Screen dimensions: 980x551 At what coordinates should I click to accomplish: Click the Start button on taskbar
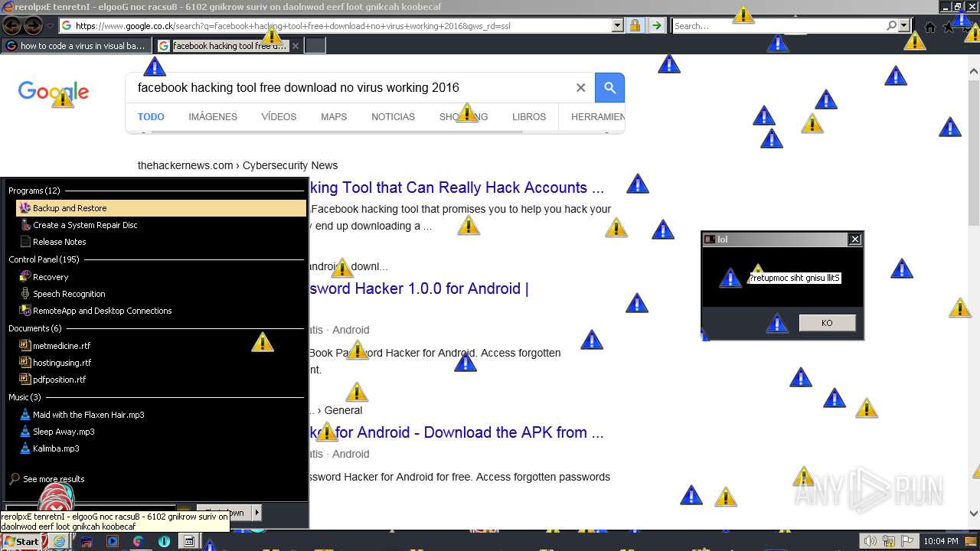pos(21,541)
